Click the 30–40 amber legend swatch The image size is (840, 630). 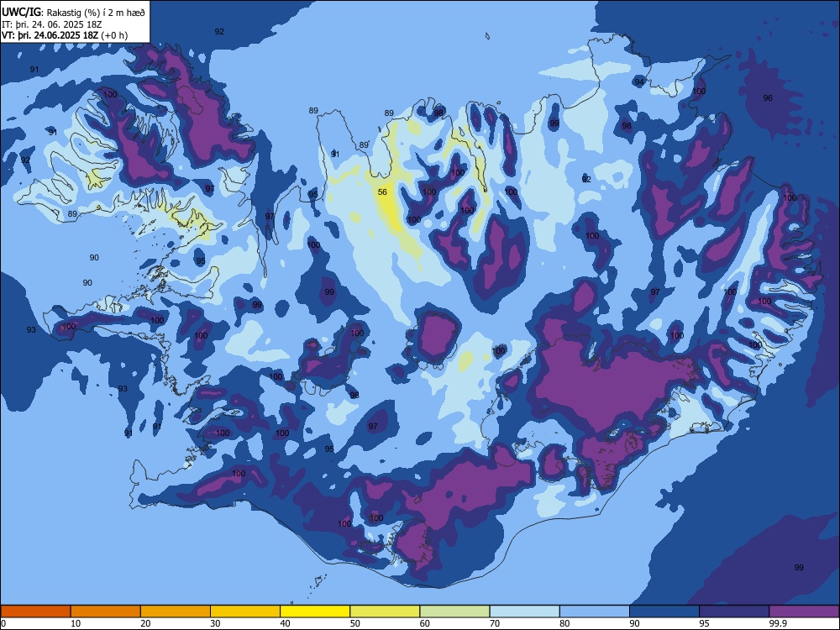point(245,612)
